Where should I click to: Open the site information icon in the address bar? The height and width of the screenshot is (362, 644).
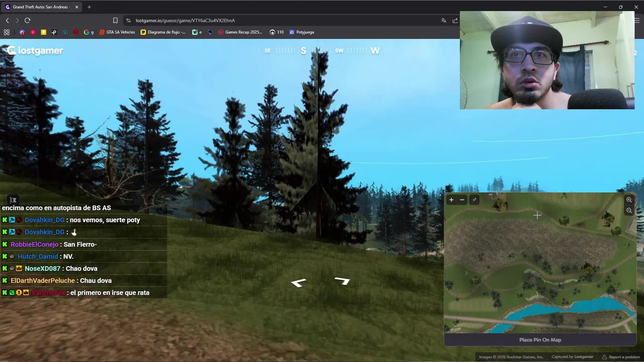pos(128,21)
